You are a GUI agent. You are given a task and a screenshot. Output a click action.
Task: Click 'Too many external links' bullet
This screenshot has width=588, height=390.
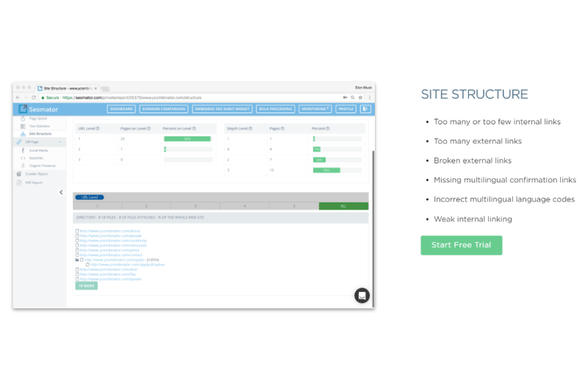(478, 141)
